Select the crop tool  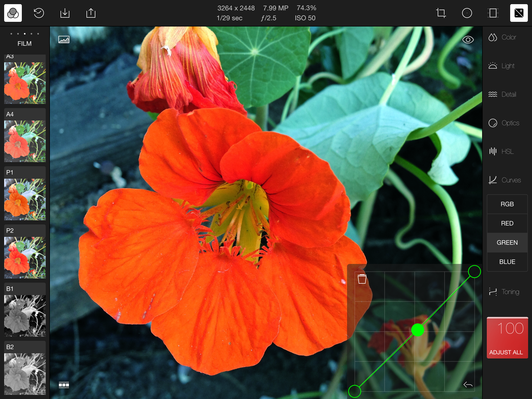(441, 13)
